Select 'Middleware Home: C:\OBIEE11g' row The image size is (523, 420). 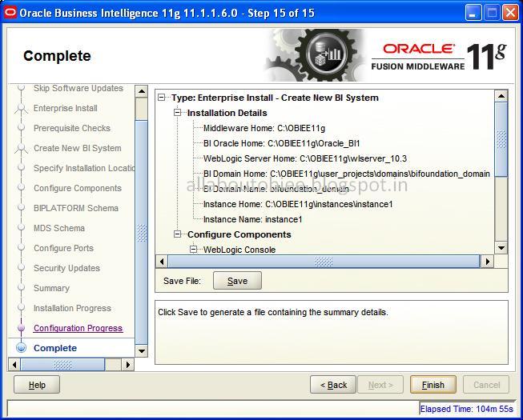point(264,128)
